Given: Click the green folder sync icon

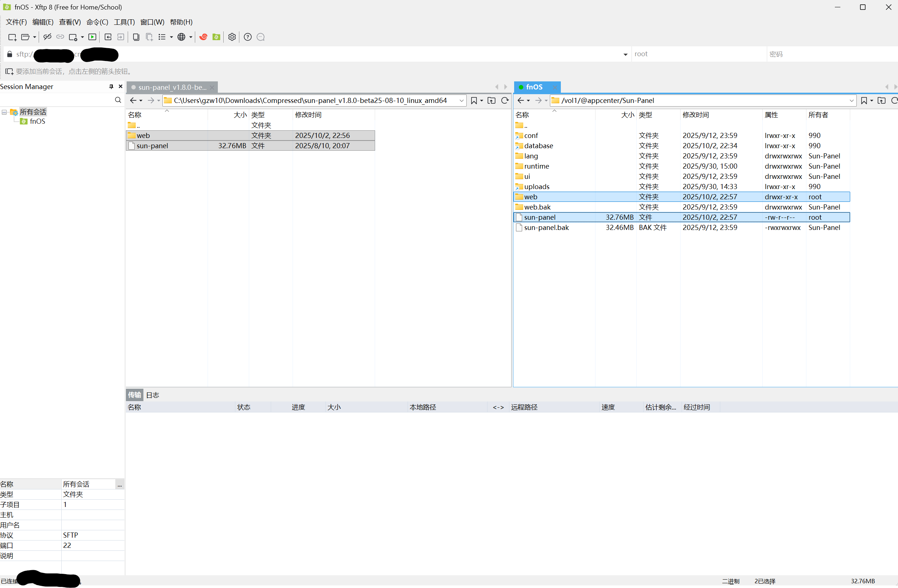Looking at the screenshot, I should pyautogui.click(x=216, y=37).
